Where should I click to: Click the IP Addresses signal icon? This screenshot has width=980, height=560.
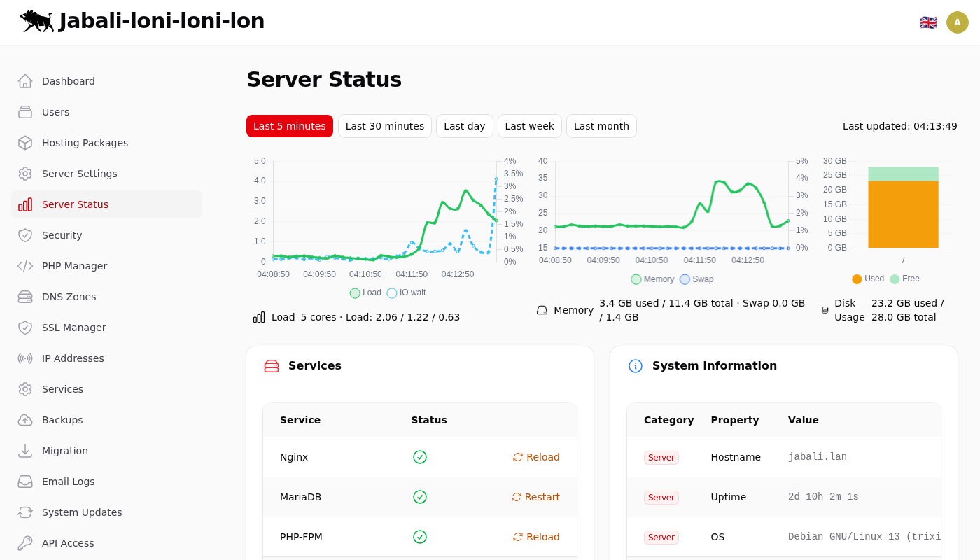(25, 358)
